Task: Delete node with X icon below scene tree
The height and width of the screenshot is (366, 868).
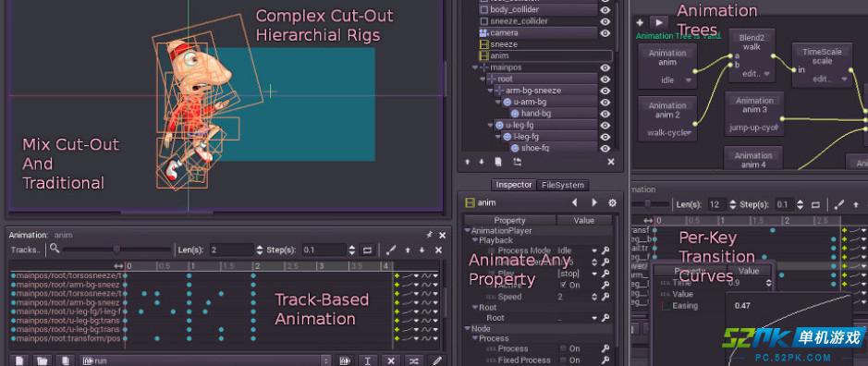Action: [x=611, y=162]
